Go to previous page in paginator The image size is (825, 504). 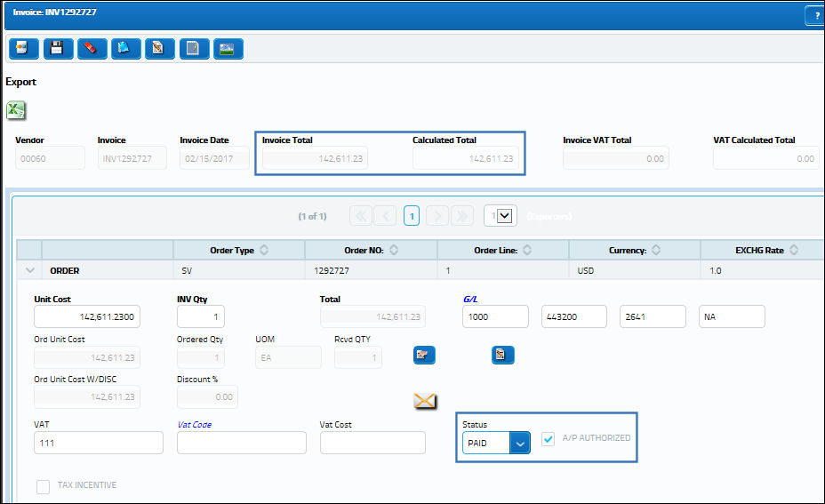tap(385, 216)
